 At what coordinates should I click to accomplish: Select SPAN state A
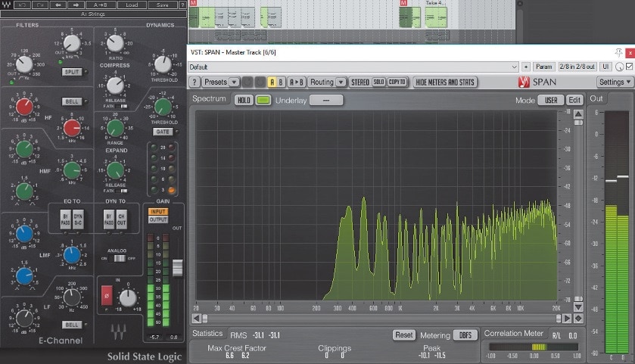[272, 82]
